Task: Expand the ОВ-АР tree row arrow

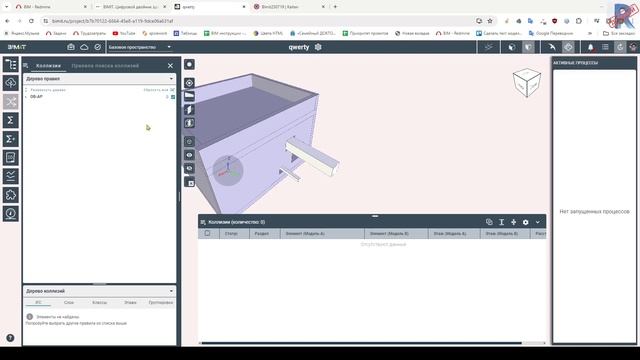Action: [26, 97]
